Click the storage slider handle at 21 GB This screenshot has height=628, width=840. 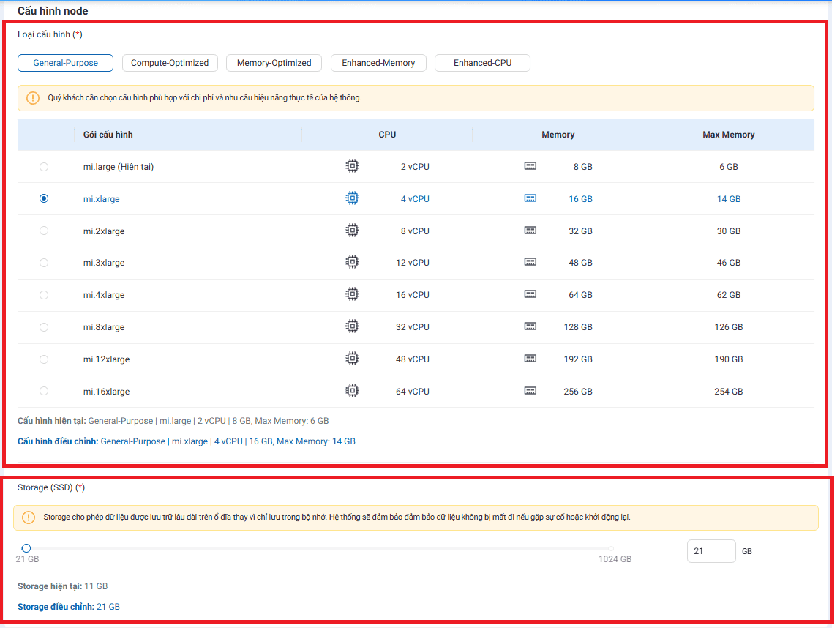click(x=26, y=547)
